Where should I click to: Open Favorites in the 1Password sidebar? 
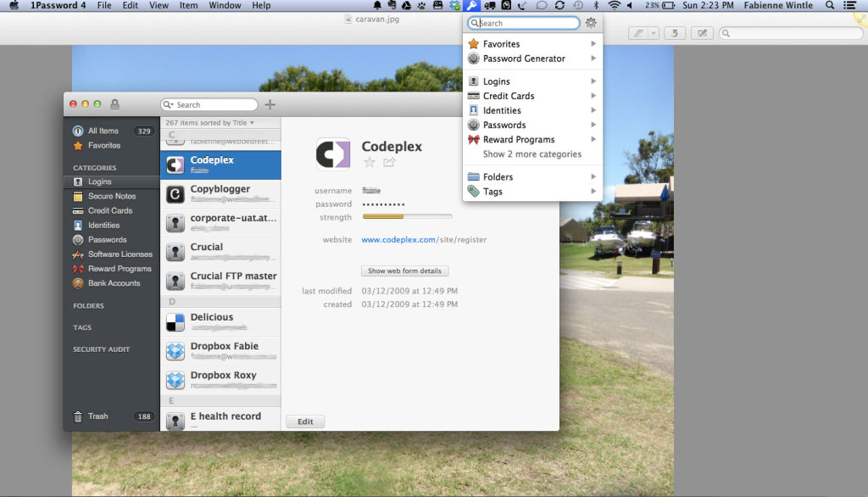click(111, 145)
